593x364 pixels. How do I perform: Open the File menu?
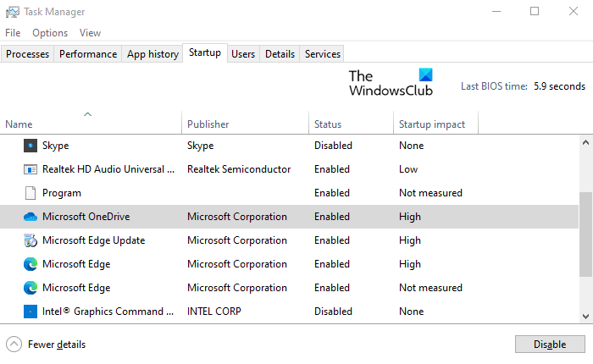click(x=13, y=33)
